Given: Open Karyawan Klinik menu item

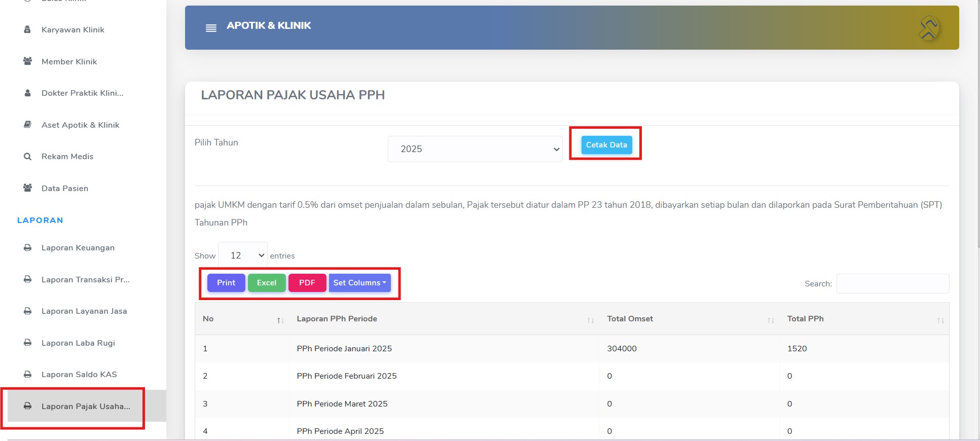Looking at the screenshot, I should (73, 30).
